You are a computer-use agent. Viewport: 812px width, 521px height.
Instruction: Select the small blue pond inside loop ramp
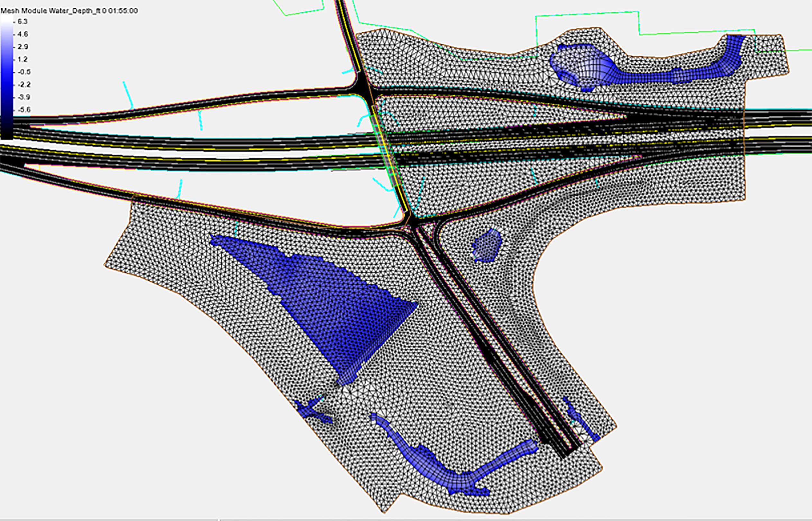tap(488, 245)
